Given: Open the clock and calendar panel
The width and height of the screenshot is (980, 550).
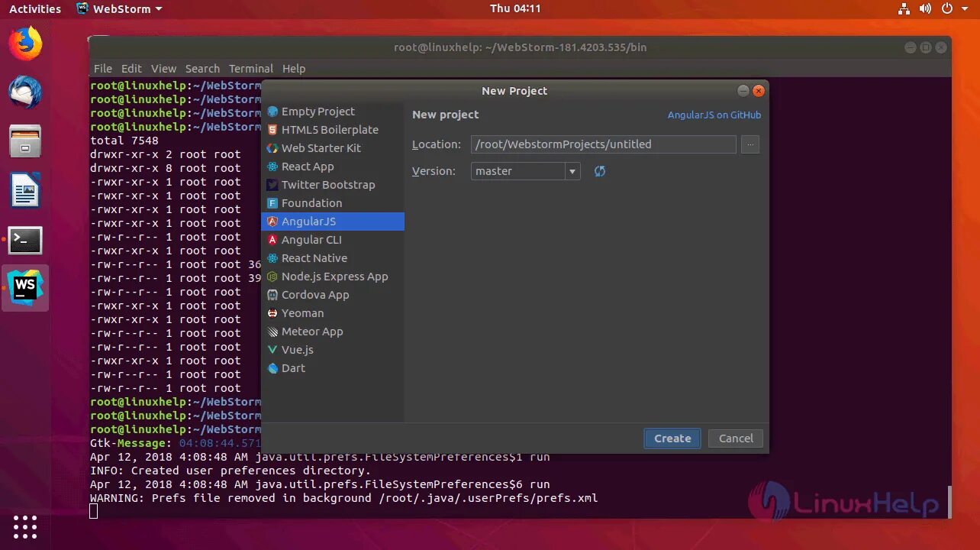Looking at the screenshot, I should (515, 9).
